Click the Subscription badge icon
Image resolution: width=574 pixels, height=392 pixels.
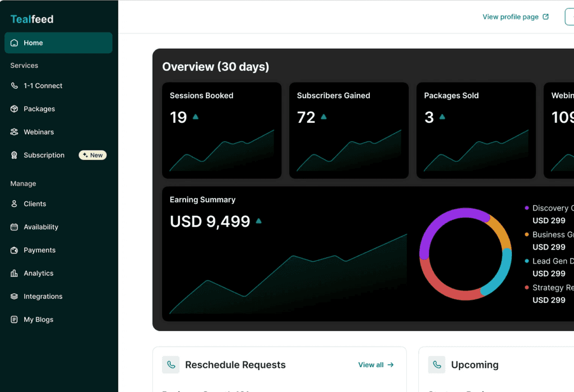point(14,155)
